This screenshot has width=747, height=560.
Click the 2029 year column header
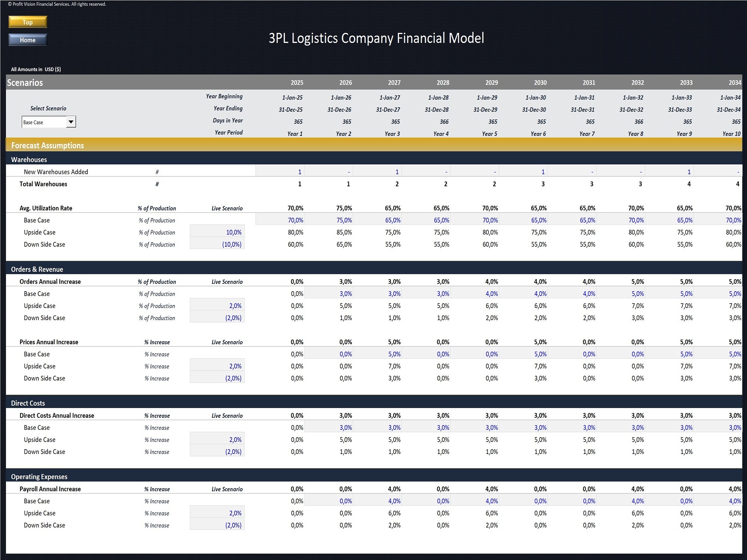point(492,83)
